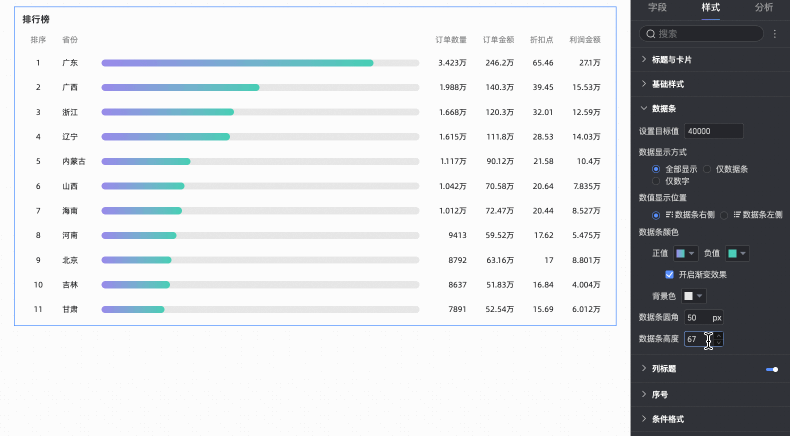Click the 14.03万 profit value
This screenshot has width=790, height=436.
point(586,137)
